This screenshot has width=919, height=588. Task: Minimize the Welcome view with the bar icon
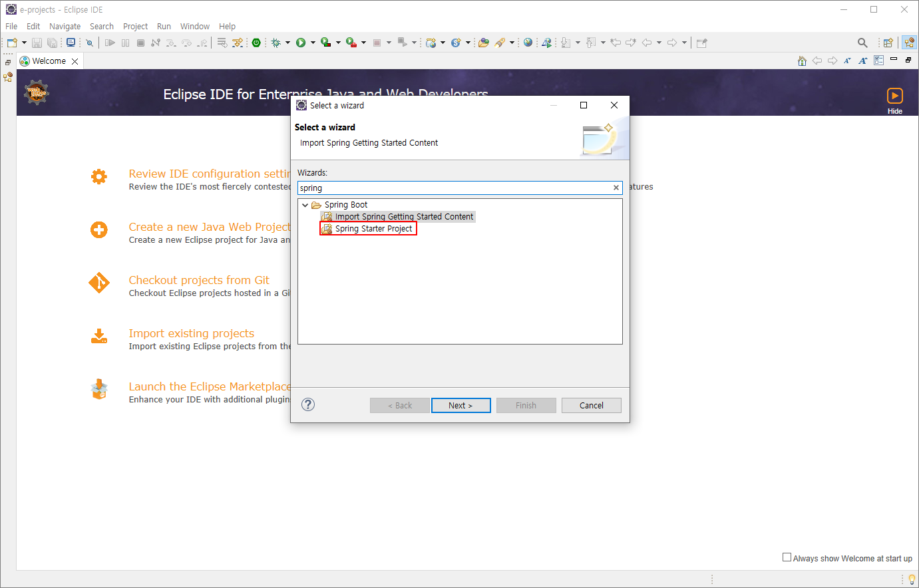tap(894, 59)
